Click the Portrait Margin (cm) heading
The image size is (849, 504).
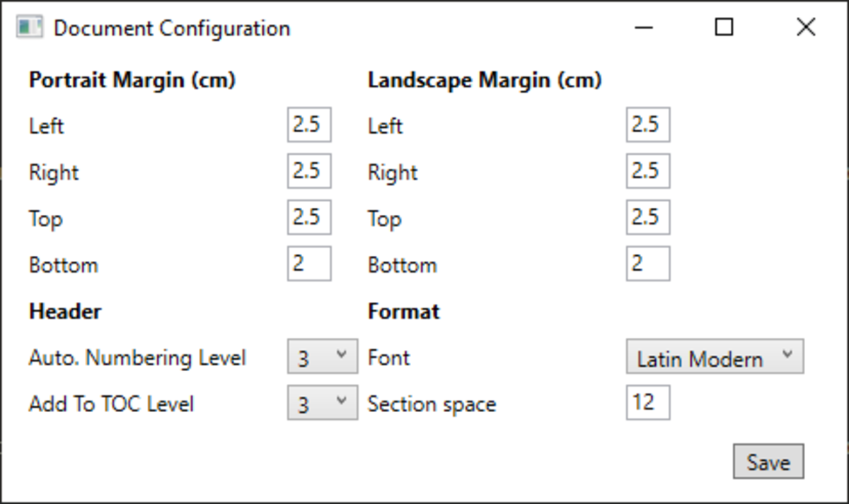coord(132,80)
